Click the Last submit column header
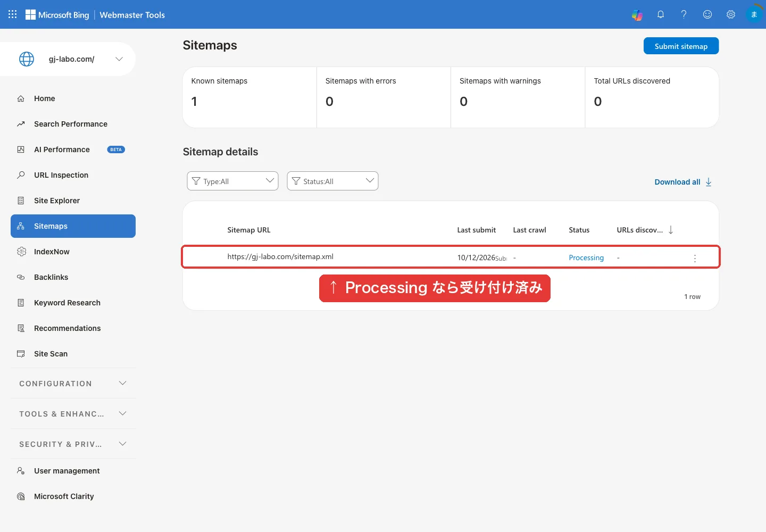 pos(477,230)
